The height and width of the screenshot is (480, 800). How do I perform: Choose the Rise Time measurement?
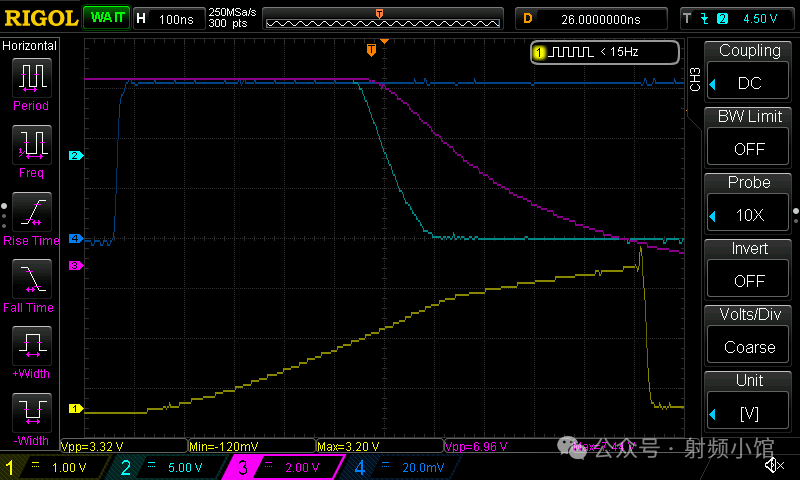[31, 212]
